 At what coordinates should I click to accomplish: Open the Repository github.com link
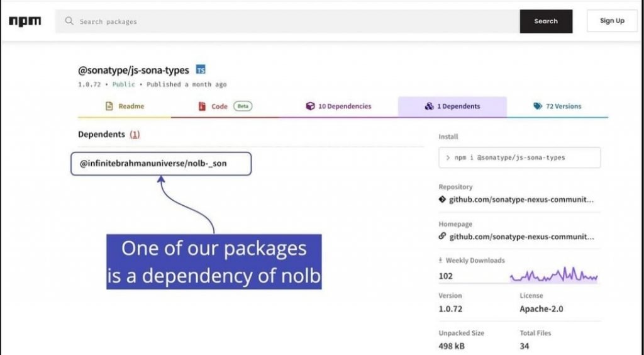pos(521,200)
